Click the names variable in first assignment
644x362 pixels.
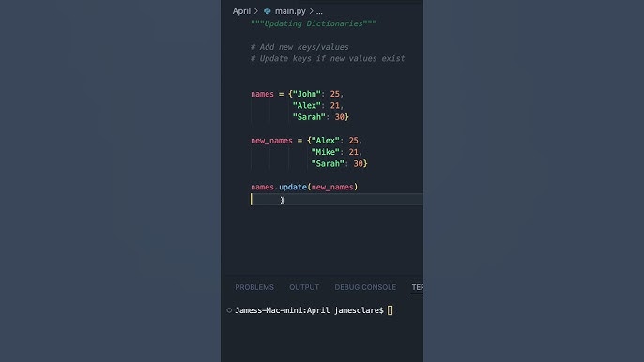point(262,94)
